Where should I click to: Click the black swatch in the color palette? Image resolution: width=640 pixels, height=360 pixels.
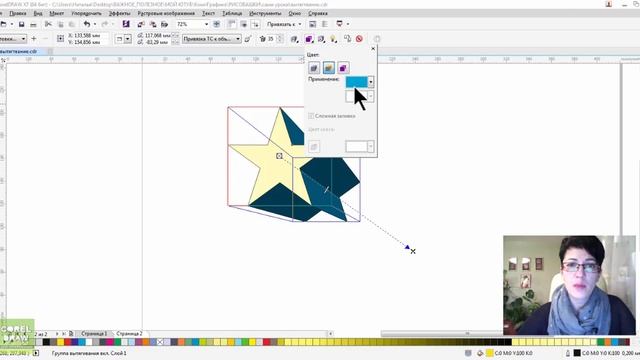click(x=46, y=342)
